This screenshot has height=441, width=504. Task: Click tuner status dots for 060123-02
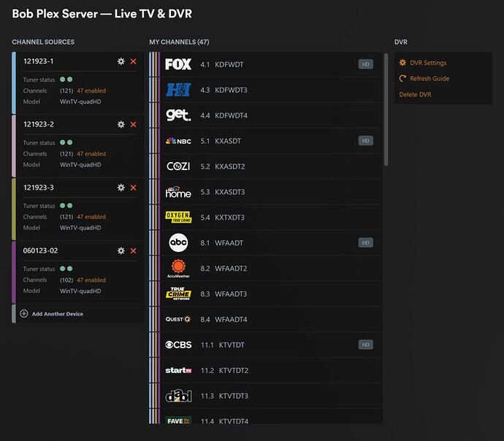click(x=66, y=269)
